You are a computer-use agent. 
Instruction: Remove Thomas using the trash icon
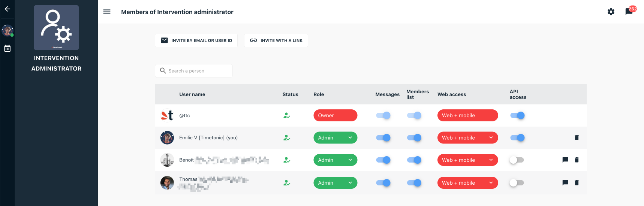[x=577, y=183]
